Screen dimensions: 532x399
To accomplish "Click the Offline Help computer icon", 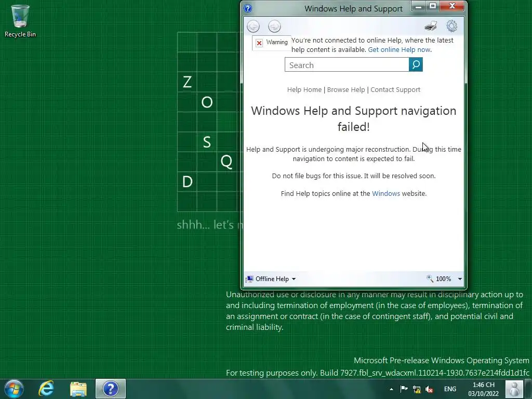I will [x=249, y=279].
